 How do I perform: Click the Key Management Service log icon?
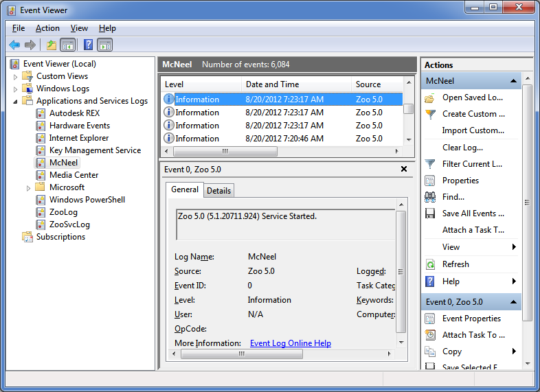tap(41, 150)
